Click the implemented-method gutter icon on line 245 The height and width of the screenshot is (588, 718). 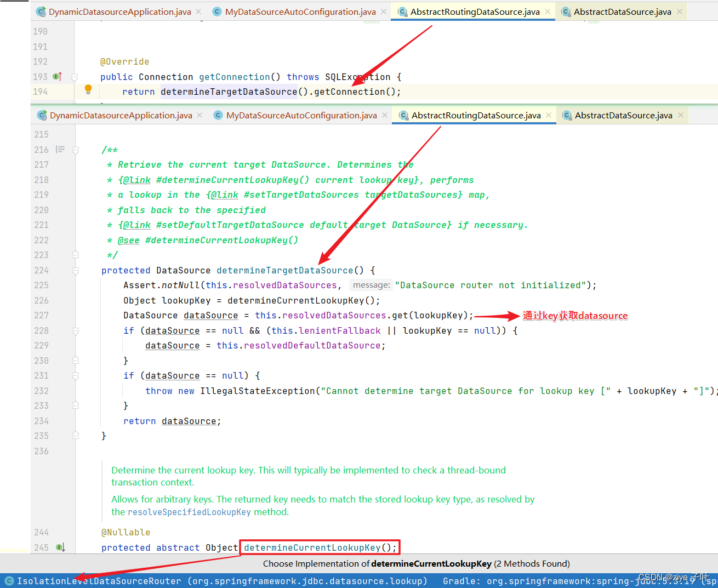60,547
